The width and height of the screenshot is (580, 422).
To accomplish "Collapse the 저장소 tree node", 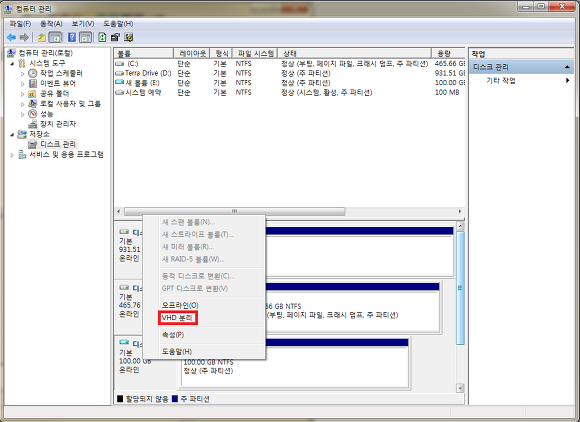I will (12, 134).
